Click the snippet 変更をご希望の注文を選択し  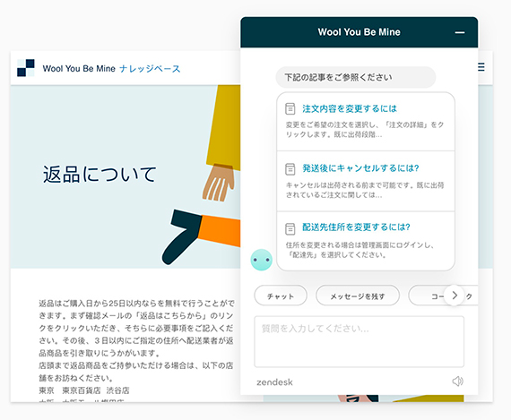coord(365,130)
